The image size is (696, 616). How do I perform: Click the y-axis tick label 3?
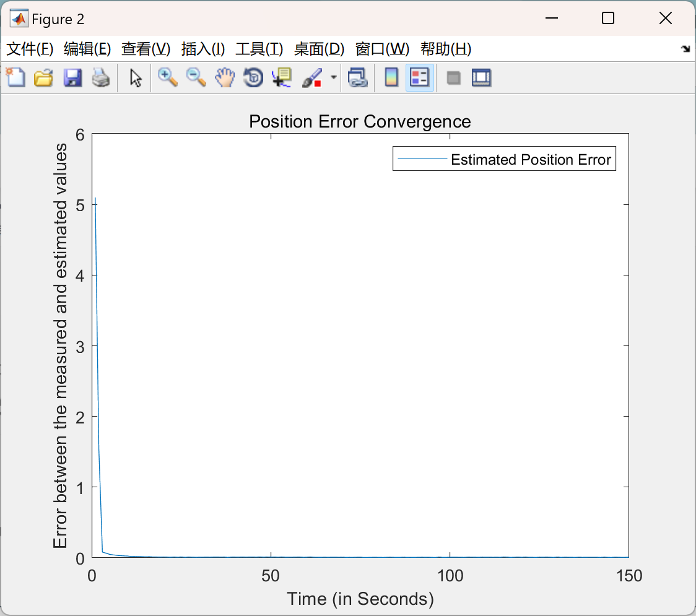tap(80, 347)
